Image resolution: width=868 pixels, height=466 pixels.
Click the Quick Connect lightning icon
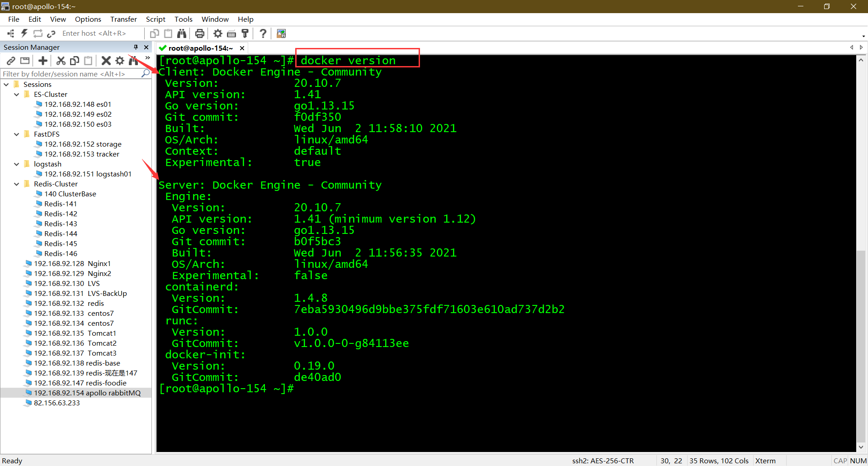(24, 33)
